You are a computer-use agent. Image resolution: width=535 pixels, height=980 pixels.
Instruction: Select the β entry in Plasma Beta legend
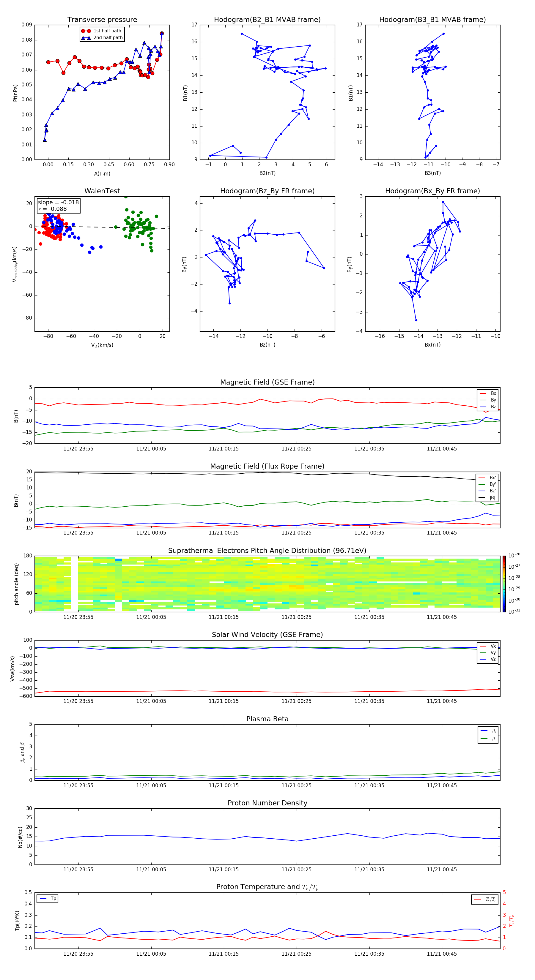(489, 739)
